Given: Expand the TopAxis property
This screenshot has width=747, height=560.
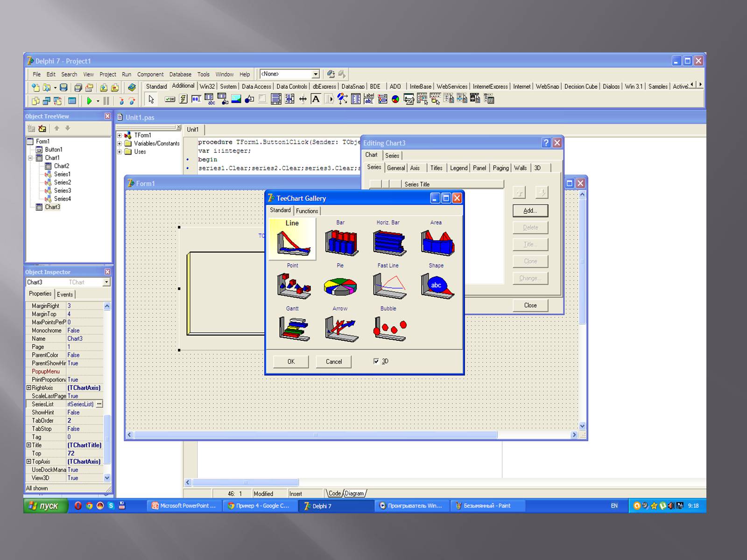Looking at the screenshot, I should click(28, 462).
